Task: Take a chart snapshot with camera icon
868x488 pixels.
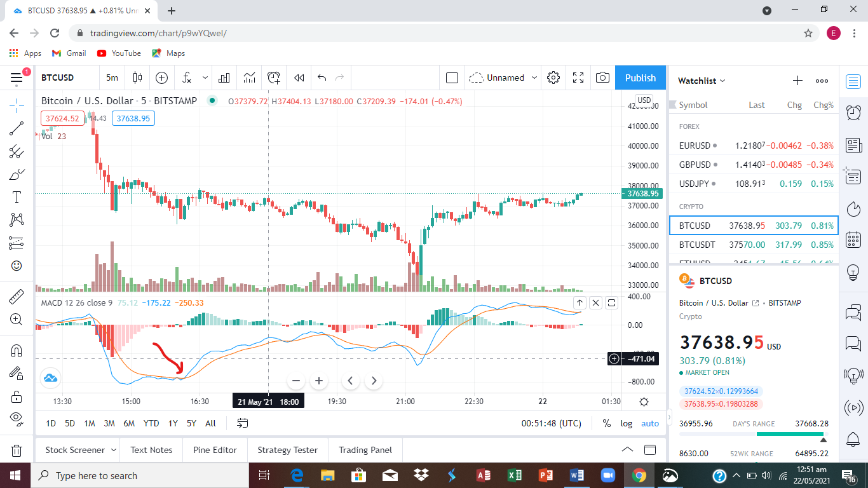Action: [602, 78]
